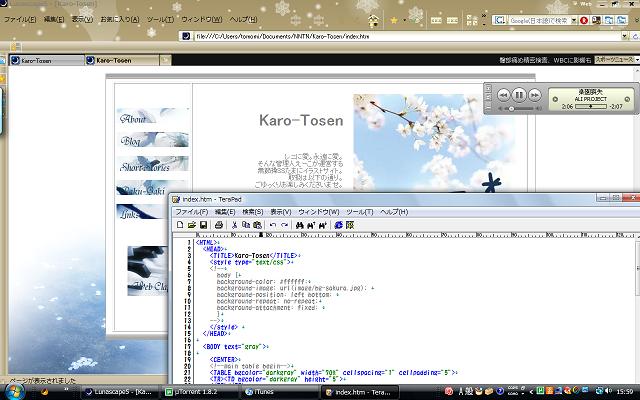
Task: Click the Cut scissors icon in TeraPad
Action: click(234, 226)
